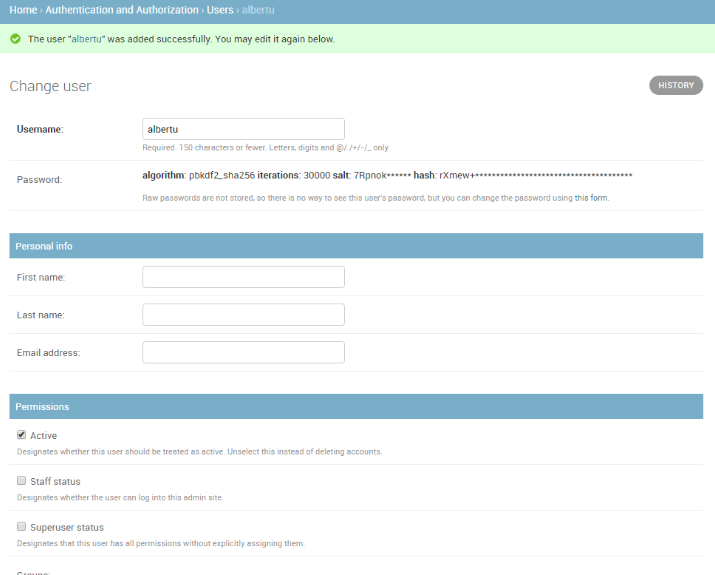This screenshot has height=575, width=715.
Task: Open Users breadcrumb link
Action: pyautogui.click(x=220, y=10)
